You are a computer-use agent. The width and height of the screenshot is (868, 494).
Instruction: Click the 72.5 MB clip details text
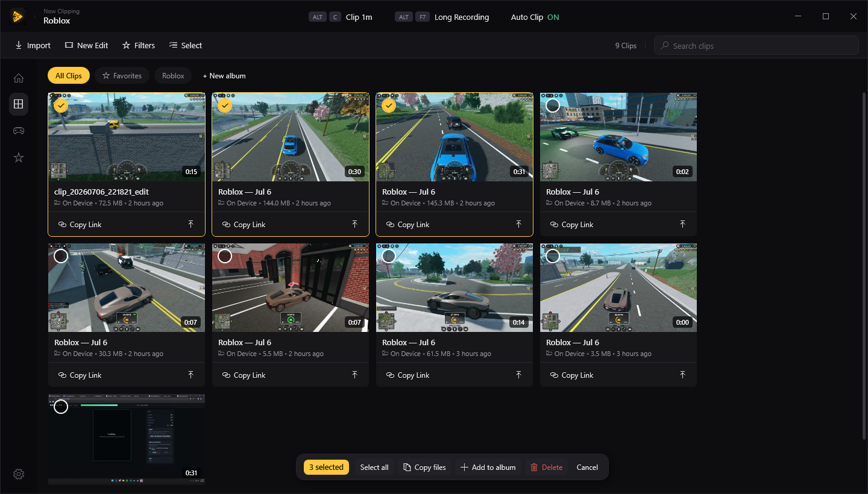pos(109,203)
